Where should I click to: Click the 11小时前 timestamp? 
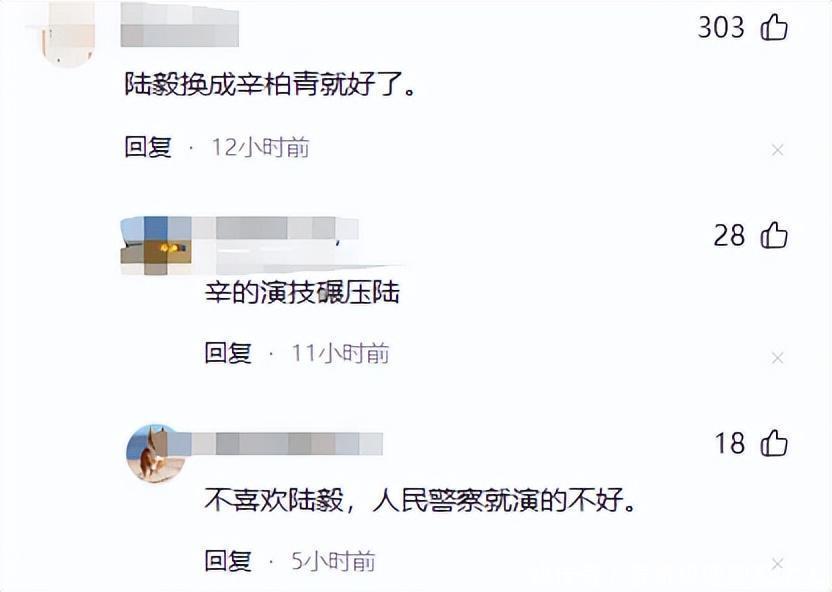point(341,354)
